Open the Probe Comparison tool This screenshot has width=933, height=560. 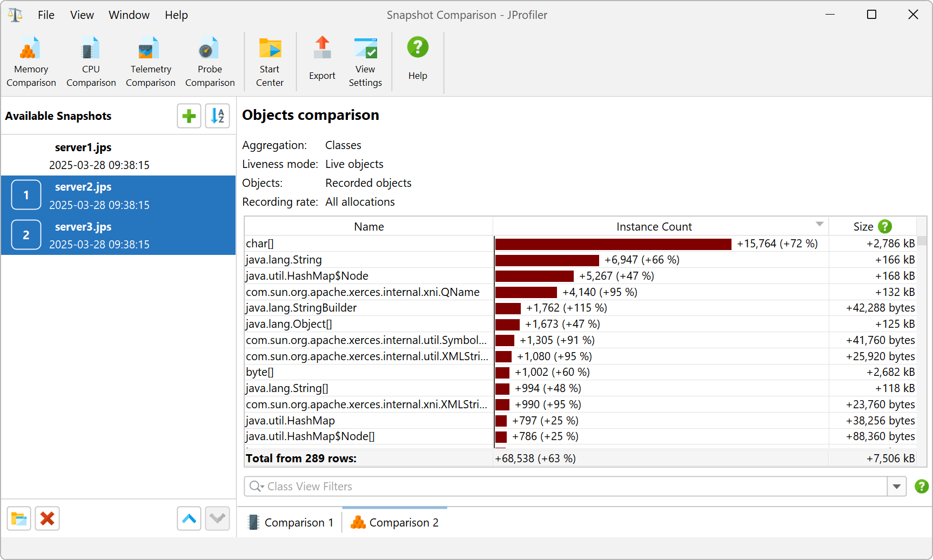point(210,62)
